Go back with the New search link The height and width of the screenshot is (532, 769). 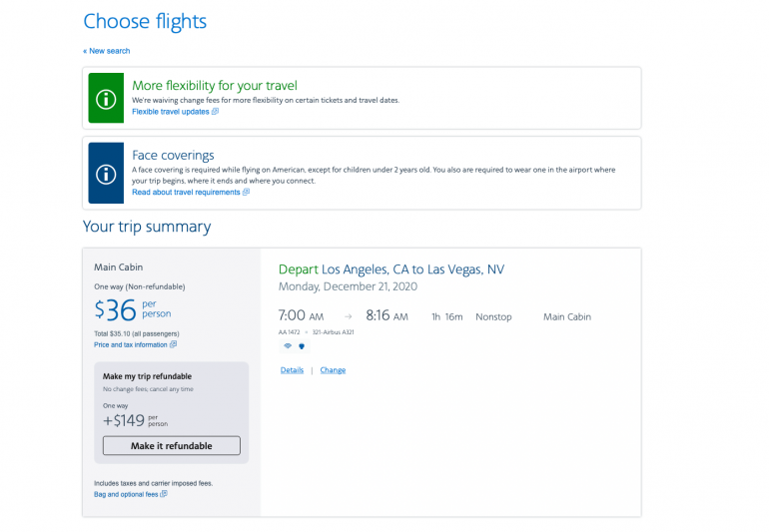[x=107, y=51]
